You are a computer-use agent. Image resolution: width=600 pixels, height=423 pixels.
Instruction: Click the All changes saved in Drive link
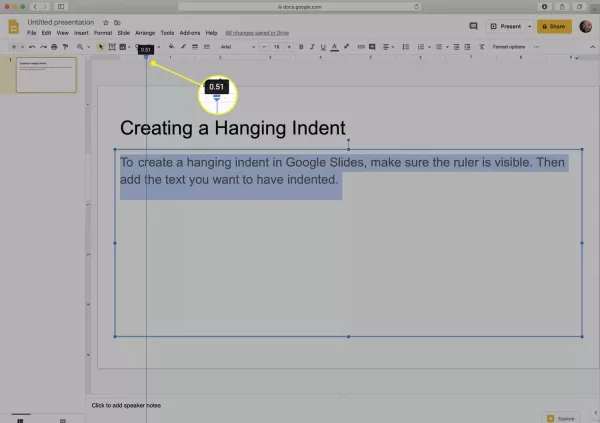257,33
